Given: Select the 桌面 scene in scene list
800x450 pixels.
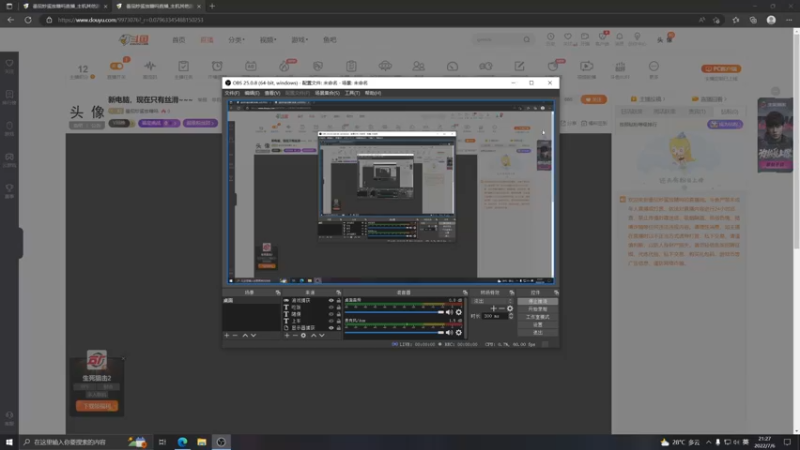Looking at the screenshot, I should 252,301.
